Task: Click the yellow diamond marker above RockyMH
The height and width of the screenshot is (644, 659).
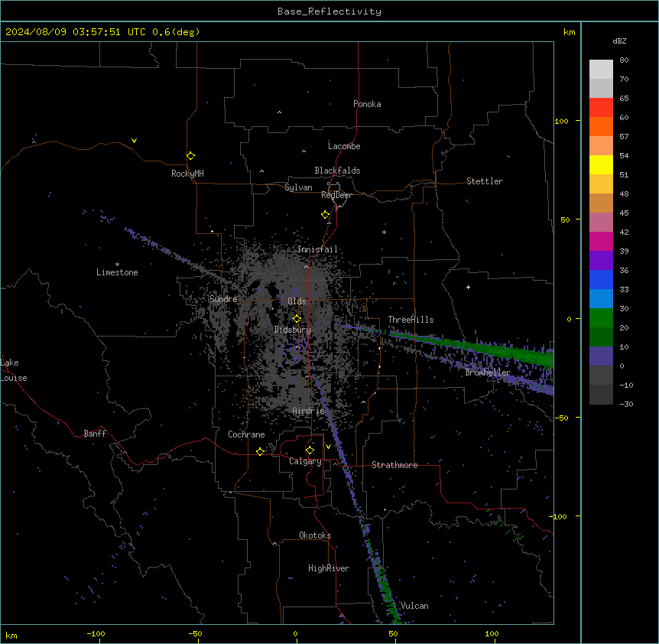Action: (x=190, y=156)
